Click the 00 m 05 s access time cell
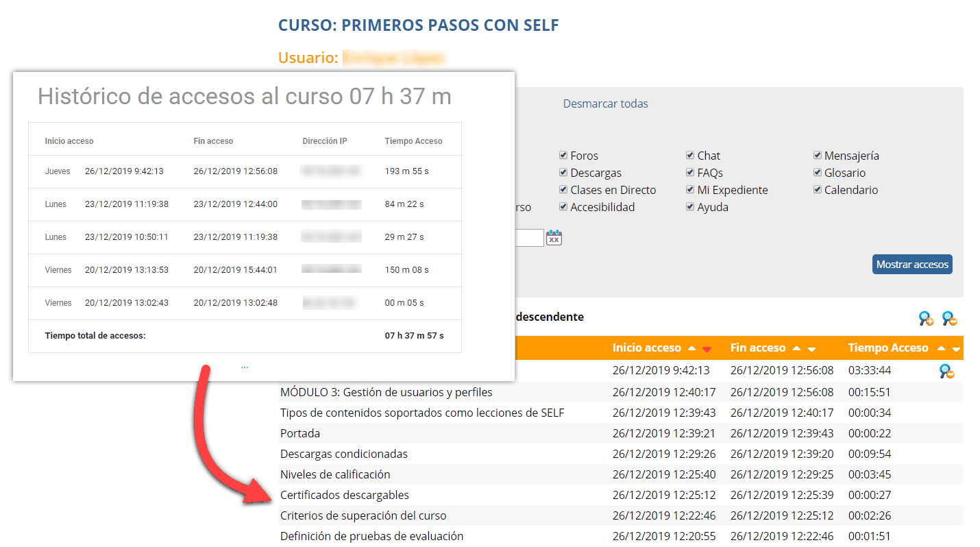This screenshot has width=980, height=547. [x=404, y=303]
